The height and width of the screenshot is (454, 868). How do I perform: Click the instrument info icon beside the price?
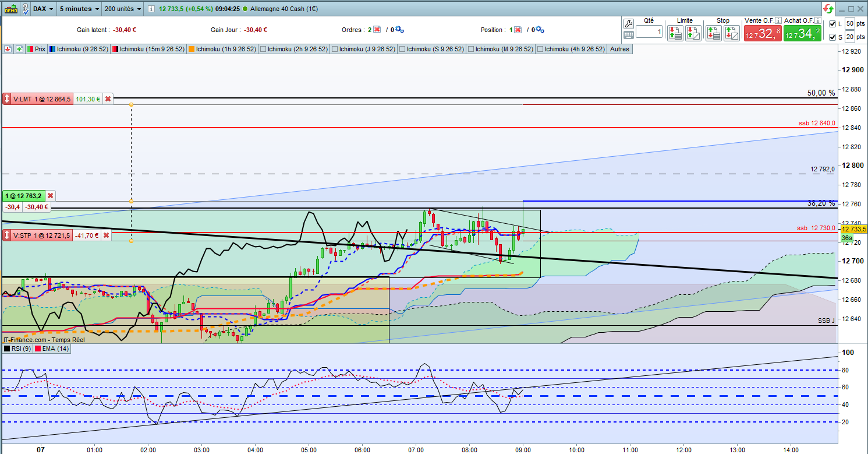tap(151, 9)
